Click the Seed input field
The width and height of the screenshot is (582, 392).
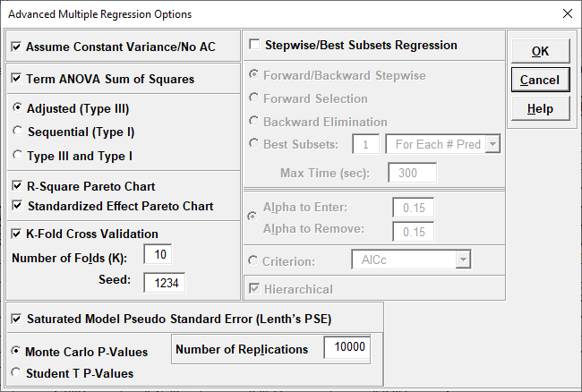coord(165,283)
